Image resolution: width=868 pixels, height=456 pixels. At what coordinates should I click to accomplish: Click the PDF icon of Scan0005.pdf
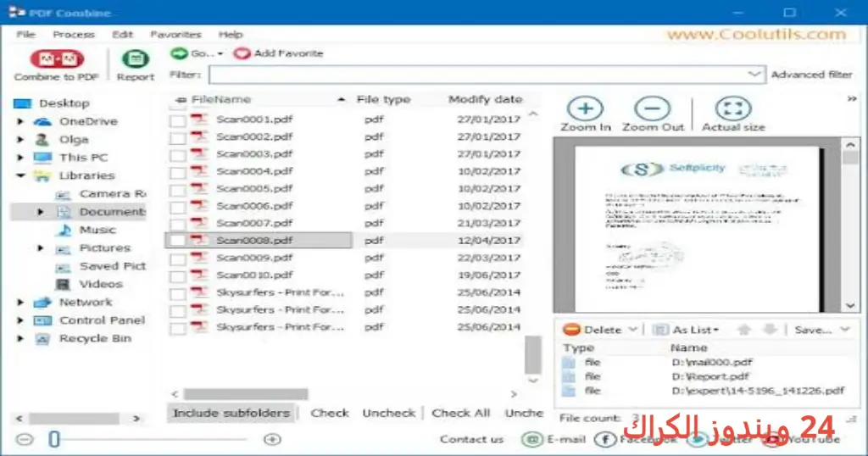[198, 188]
